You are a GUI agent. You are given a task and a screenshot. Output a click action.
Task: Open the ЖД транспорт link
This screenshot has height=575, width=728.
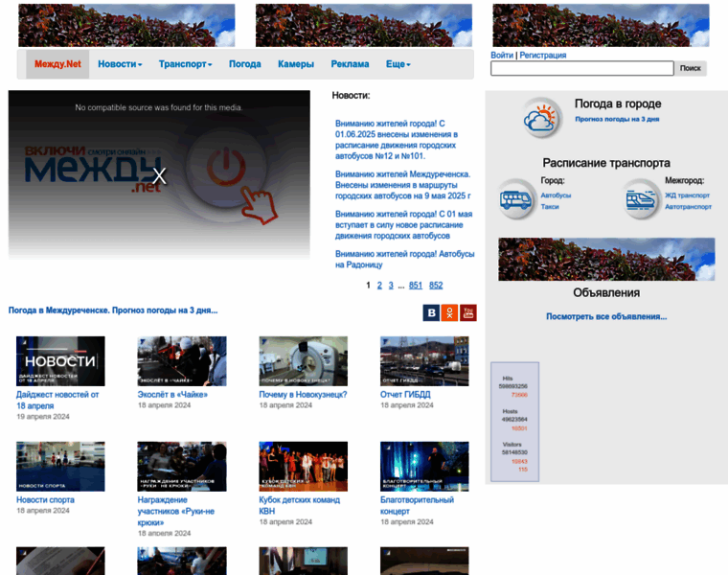(687, 195)
